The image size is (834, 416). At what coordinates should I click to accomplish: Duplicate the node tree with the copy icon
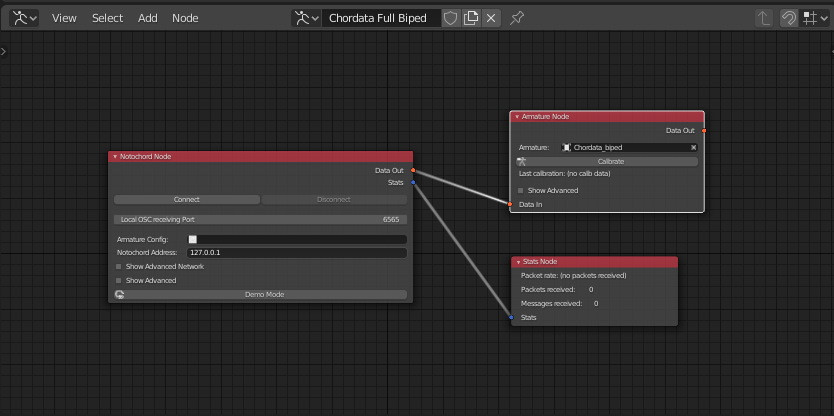coord(471,18)
